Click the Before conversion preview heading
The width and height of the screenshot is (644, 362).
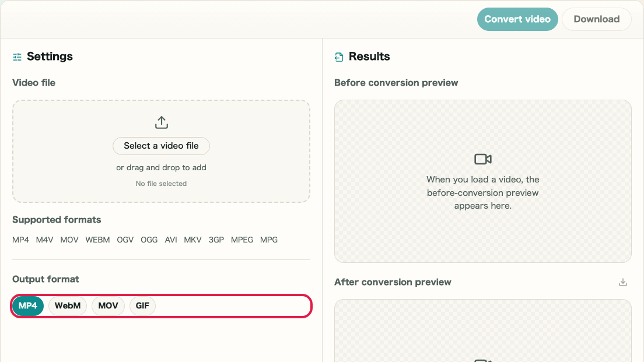click(x=396, y=83)
